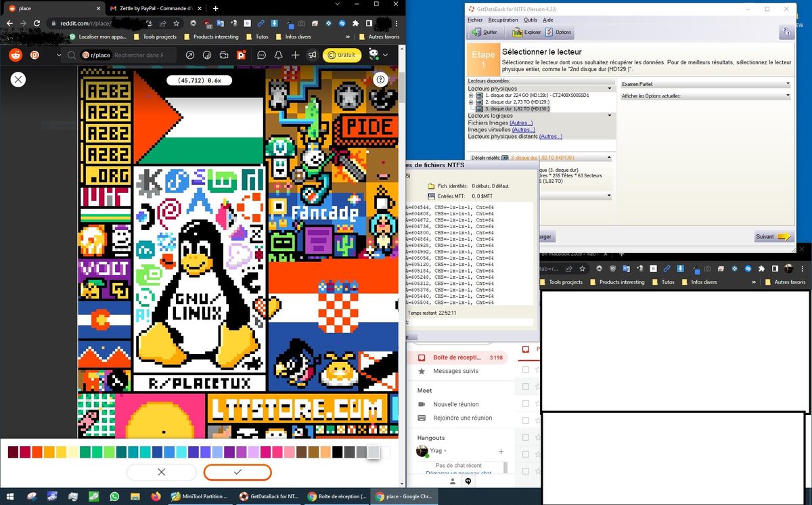Open Boîte de réception in Gmail
Image resolution: width=812 pixels, height=505 pixels.
[458, 357]
